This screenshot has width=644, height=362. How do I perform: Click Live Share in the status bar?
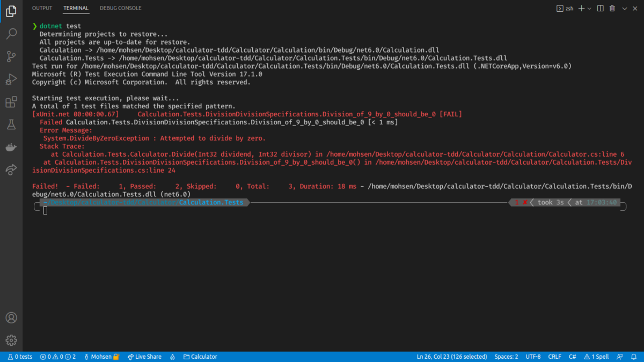(x=144, y=357)
